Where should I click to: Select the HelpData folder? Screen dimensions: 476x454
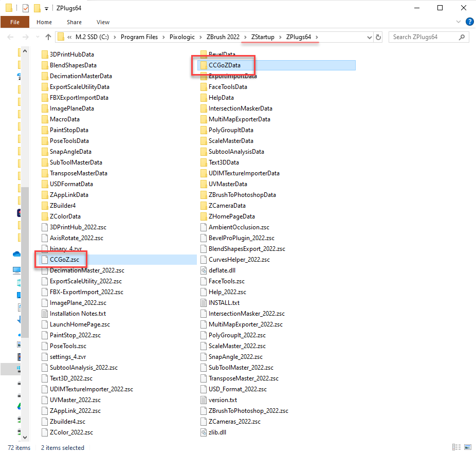click(x=217, y=98)
